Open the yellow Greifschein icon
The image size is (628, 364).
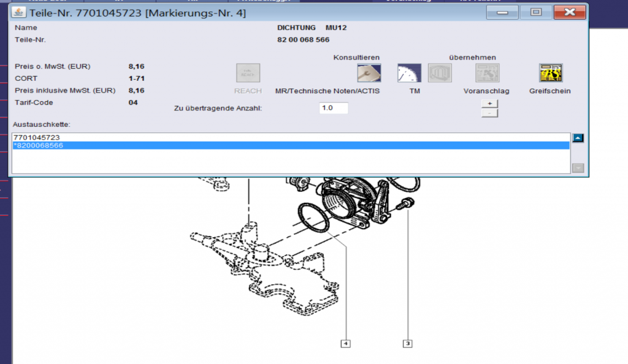tap(550, 73)
